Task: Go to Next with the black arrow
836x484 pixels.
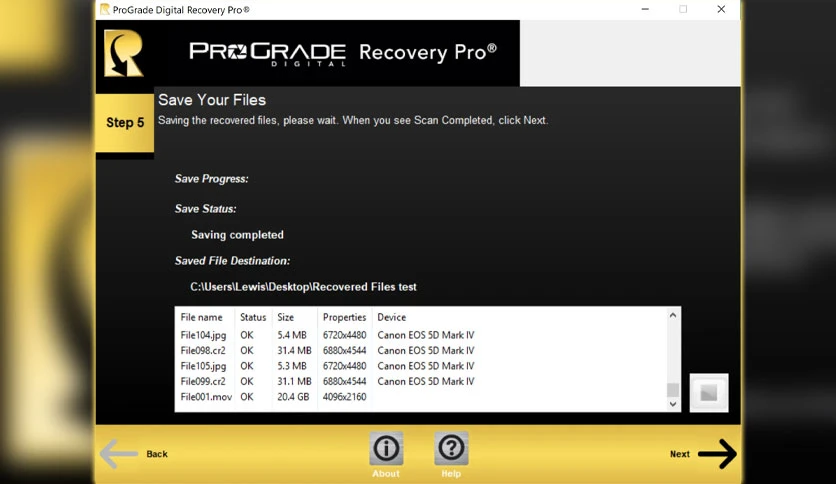Action: tap(717, 454)
